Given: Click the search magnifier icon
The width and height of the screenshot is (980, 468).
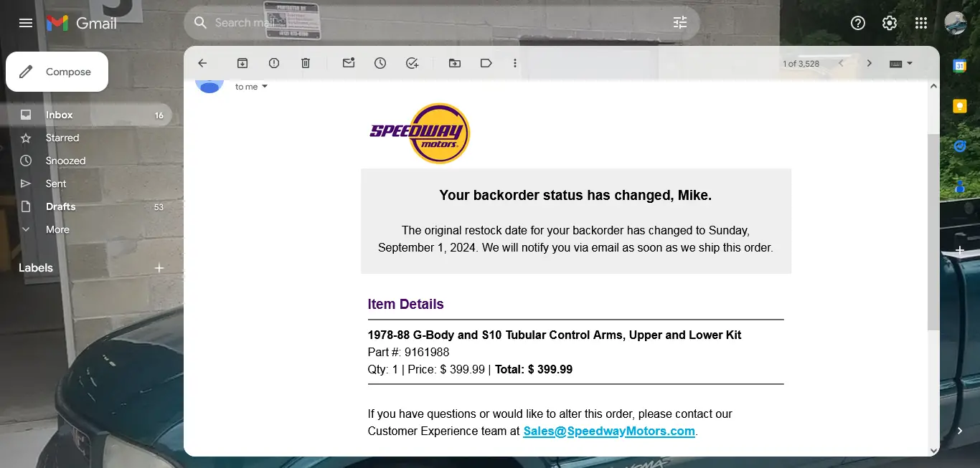Looking at the screenshot, I should 201,23.
